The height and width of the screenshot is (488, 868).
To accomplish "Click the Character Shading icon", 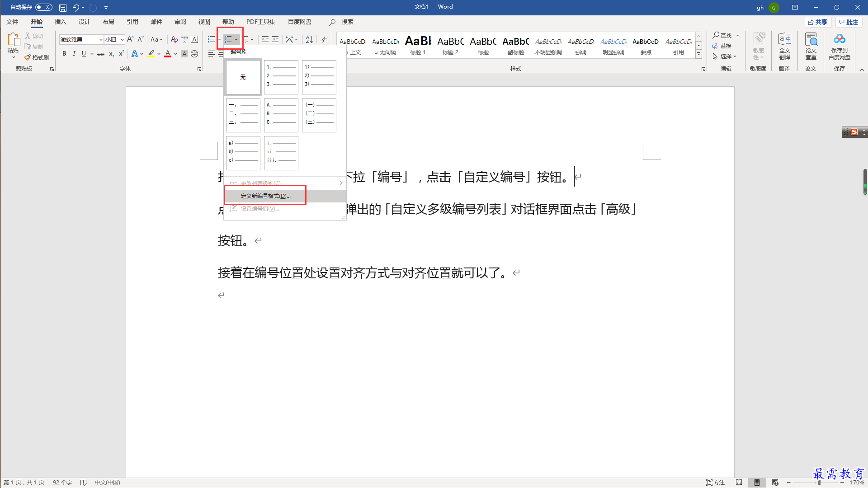I will [184, 53].
